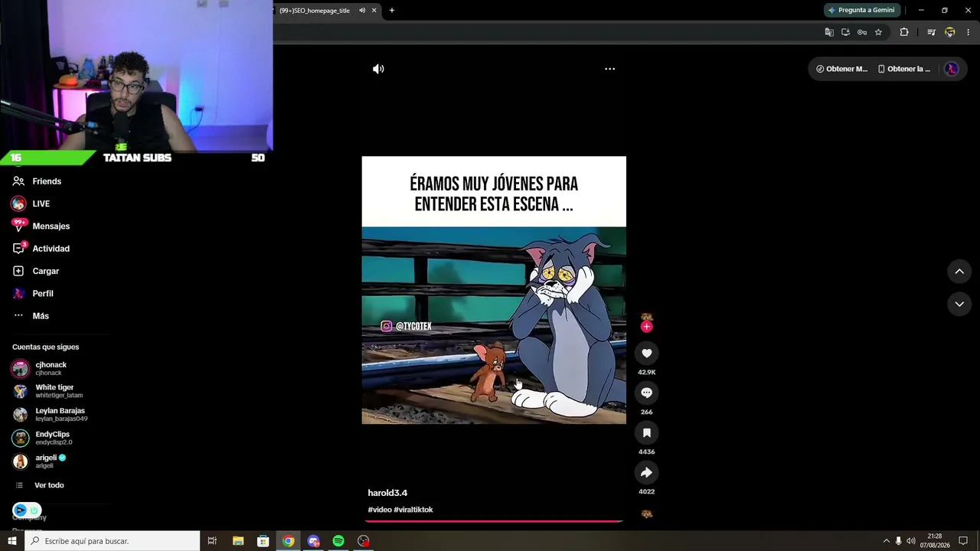Viewport: 980px width, 551px height.
Task: Go to the previous video
Action: tap(959, 272)
